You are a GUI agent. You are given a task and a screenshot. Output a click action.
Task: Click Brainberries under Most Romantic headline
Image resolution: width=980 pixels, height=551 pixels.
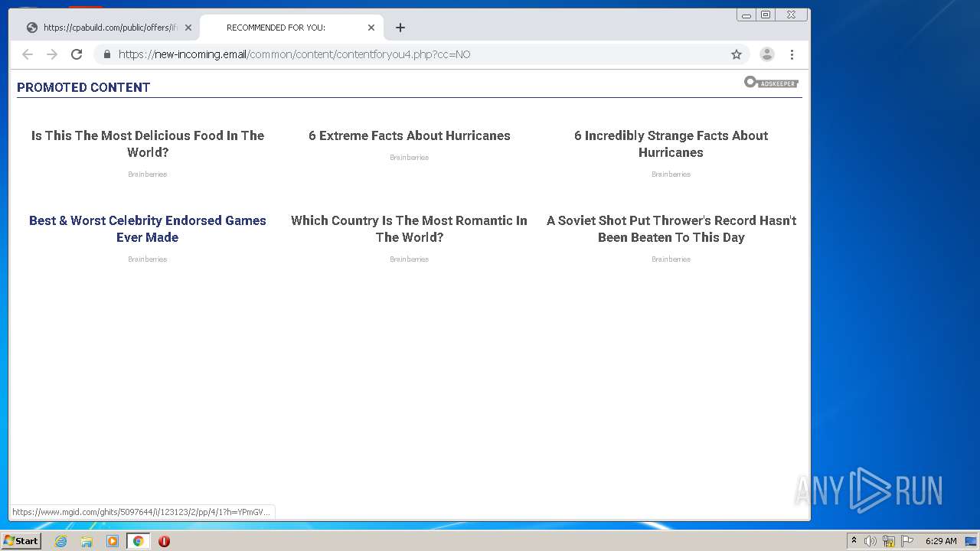click(x=410, y=259)
